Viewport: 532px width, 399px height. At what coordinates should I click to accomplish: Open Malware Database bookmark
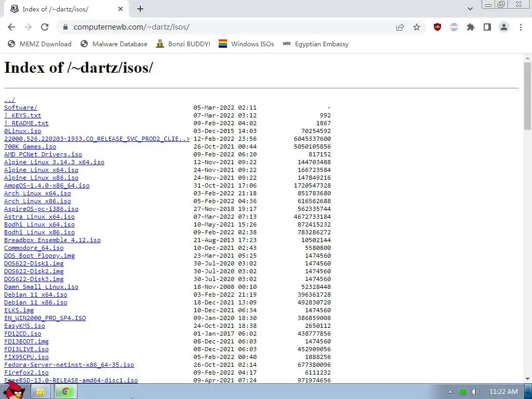coord(114,44)
